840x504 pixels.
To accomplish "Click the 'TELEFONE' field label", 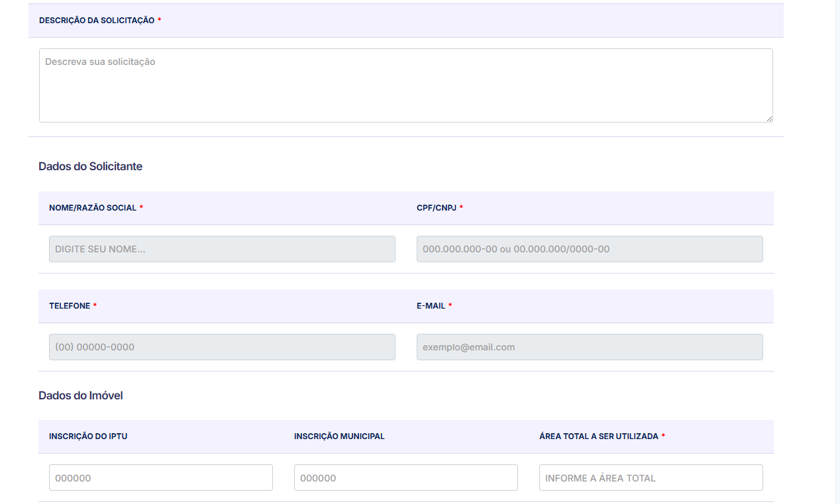I will pos(70,306).
